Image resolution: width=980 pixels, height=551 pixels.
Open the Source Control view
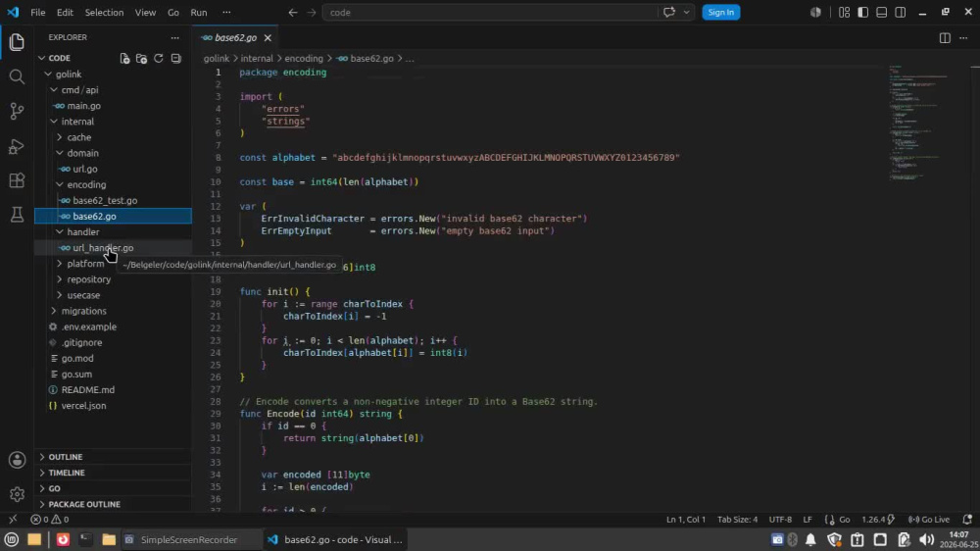point(17,112)
